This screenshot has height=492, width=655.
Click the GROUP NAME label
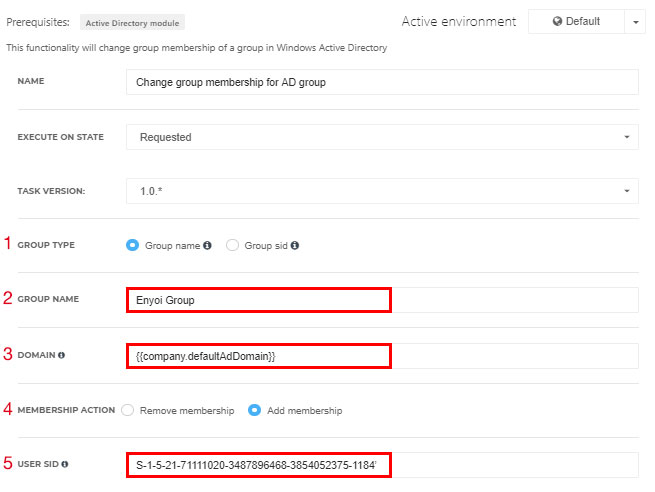point(48,299)
